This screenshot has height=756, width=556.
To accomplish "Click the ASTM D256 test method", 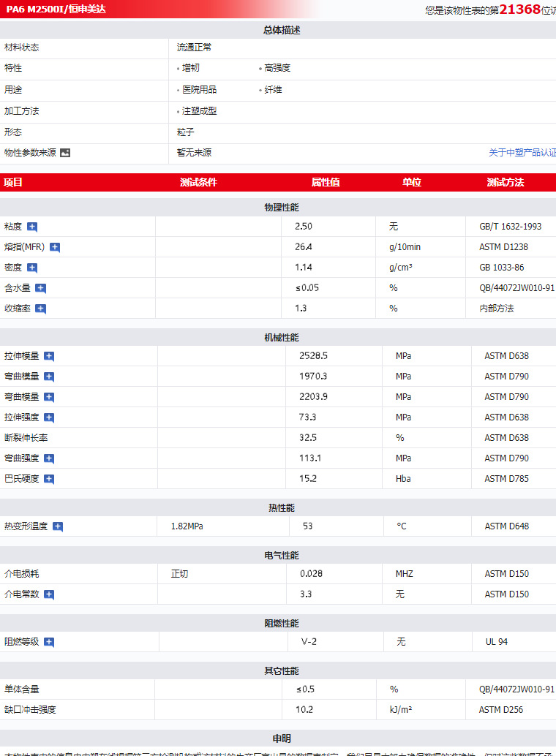I will 501,710.
